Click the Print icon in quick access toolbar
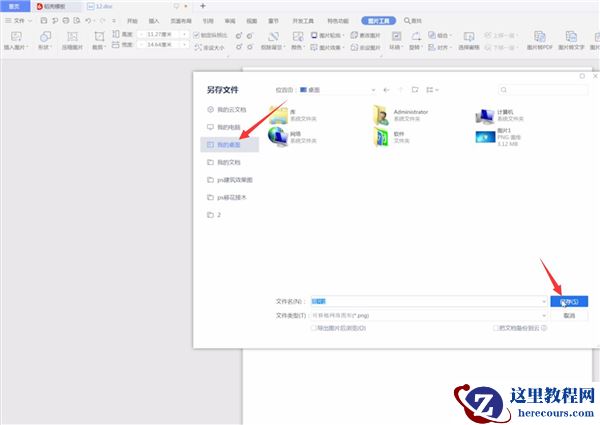The height and width of the screenshot is (425, 600). click(x=66, y=21)
